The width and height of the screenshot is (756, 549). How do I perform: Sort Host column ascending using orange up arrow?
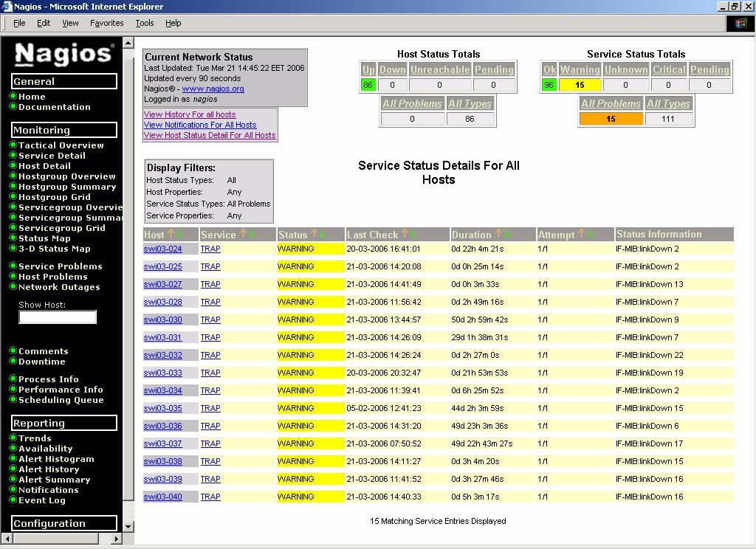tap(171, 234)
